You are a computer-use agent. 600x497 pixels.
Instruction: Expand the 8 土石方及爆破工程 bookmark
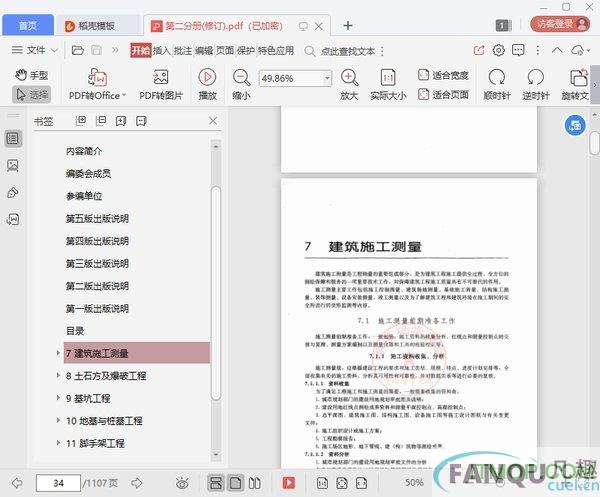pos(58,375)
